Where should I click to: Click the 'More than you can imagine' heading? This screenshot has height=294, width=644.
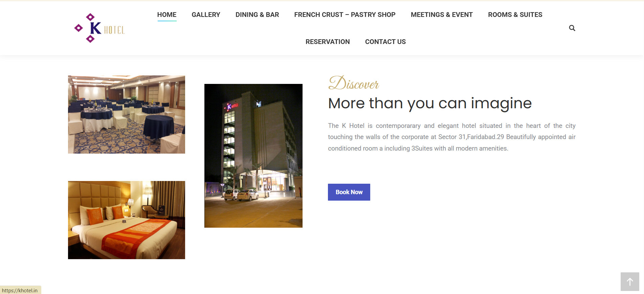pos(430,103)
